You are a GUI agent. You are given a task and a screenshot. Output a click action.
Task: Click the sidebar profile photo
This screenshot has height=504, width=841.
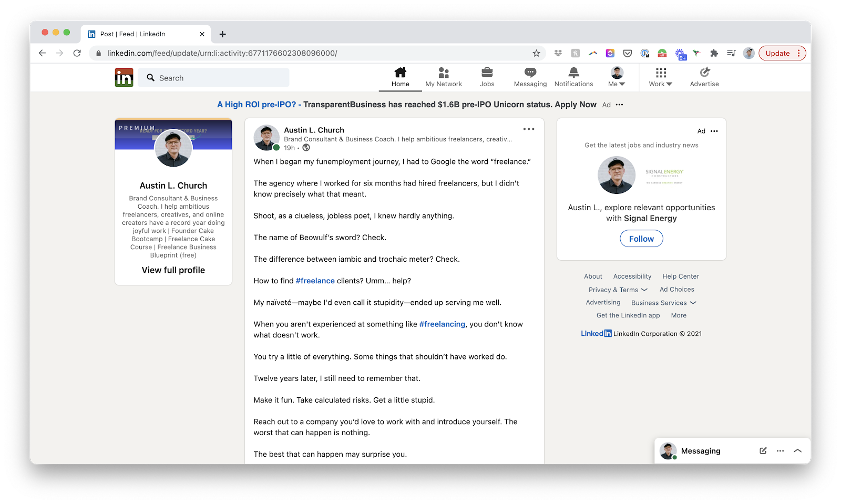click(x=173, y=148)
